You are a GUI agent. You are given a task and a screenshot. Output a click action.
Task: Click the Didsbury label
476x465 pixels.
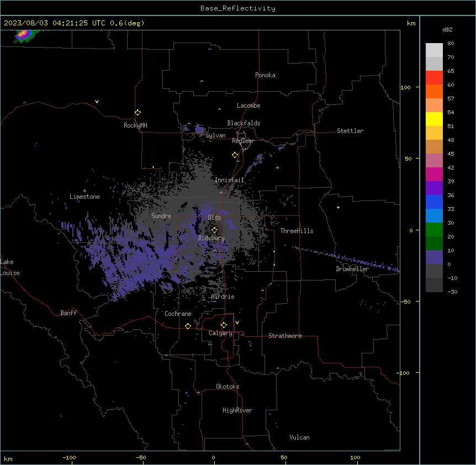(x=211, y=238)
